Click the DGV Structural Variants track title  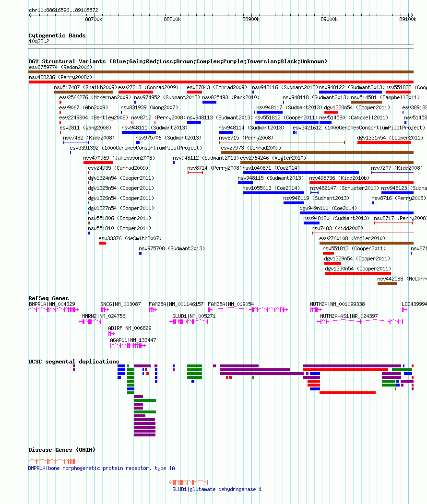[178, 61]
